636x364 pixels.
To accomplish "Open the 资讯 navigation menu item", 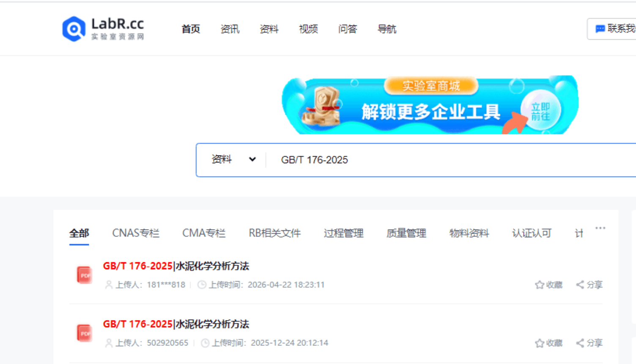I will coord(230,29).
